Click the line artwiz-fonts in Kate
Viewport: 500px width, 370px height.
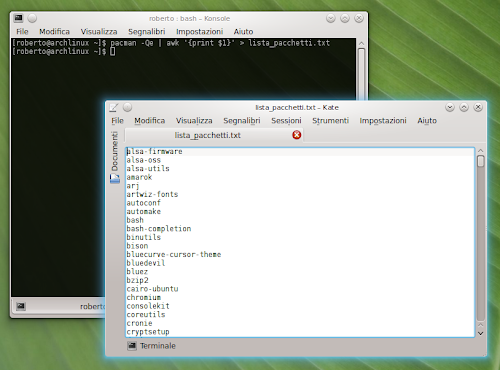click(152, 194)
